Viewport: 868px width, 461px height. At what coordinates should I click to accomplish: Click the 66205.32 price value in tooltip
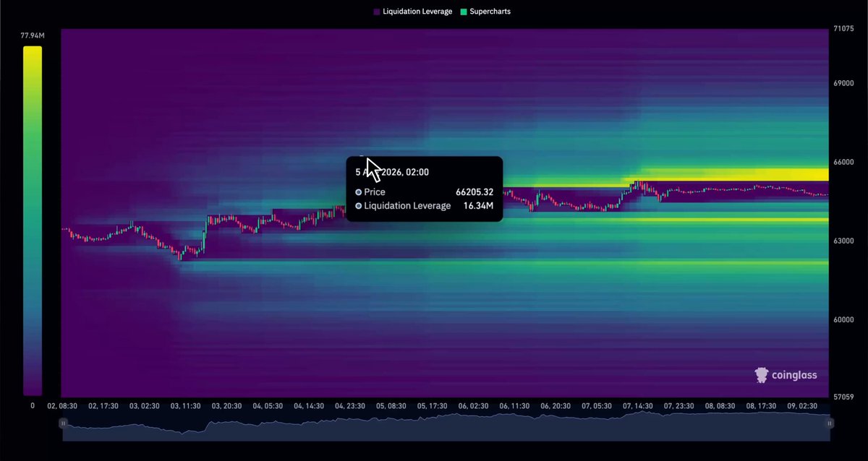point(475,192)
